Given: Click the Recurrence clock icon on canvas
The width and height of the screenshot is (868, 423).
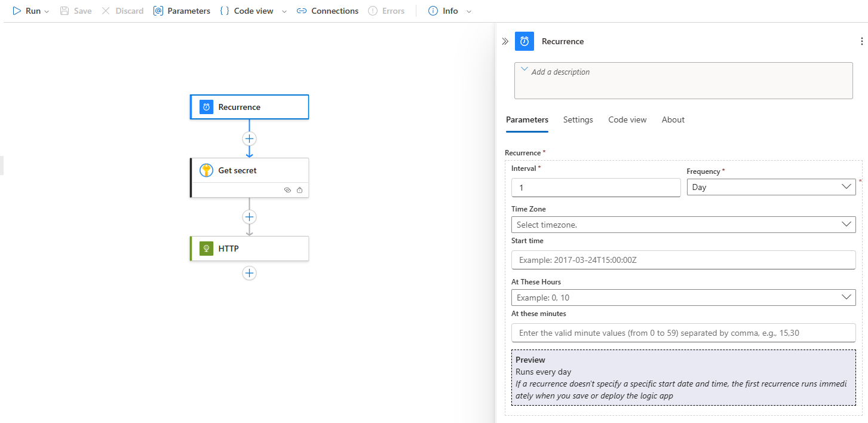Looking at the screenshot, I should click(206, 108).
